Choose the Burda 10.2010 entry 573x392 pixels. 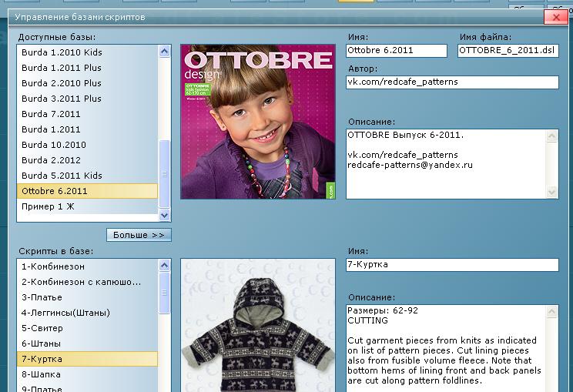click(x=87, y=145)
